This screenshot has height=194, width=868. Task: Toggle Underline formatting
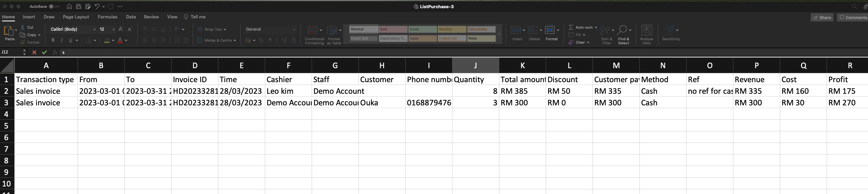(70, 40)
